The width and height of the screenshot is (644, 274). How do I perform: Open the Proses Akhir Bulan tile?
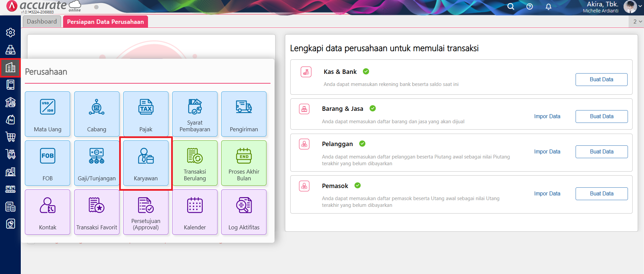click(x=244, y=163)
